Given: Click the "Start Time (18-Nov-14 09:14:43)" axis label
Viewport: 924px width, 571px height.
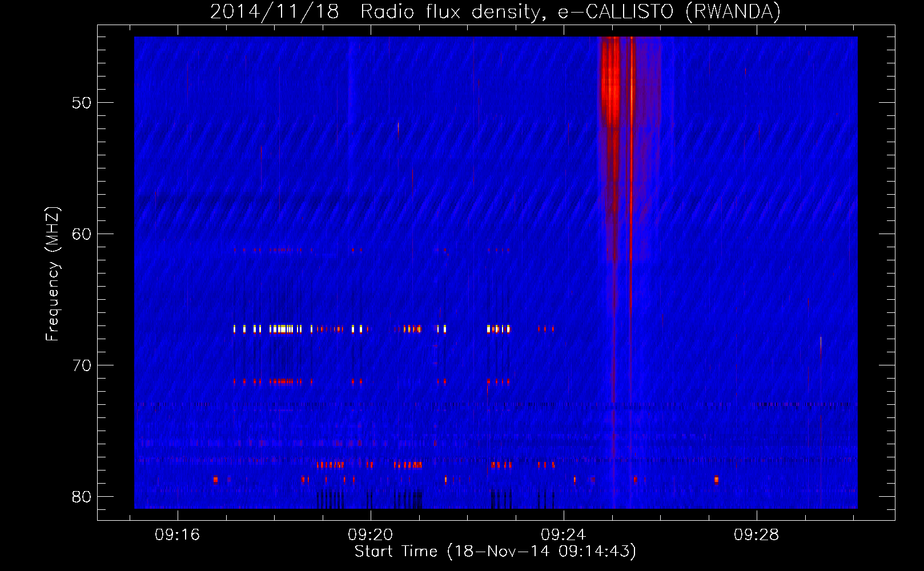Looking at the screenshot, I should (495, 552).
